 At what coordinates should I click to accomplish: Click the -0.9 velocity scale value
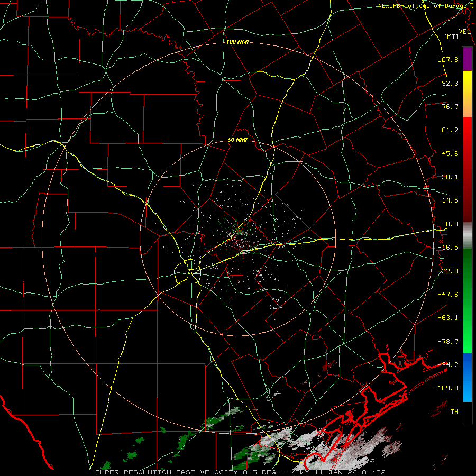[x=450, y=224]
